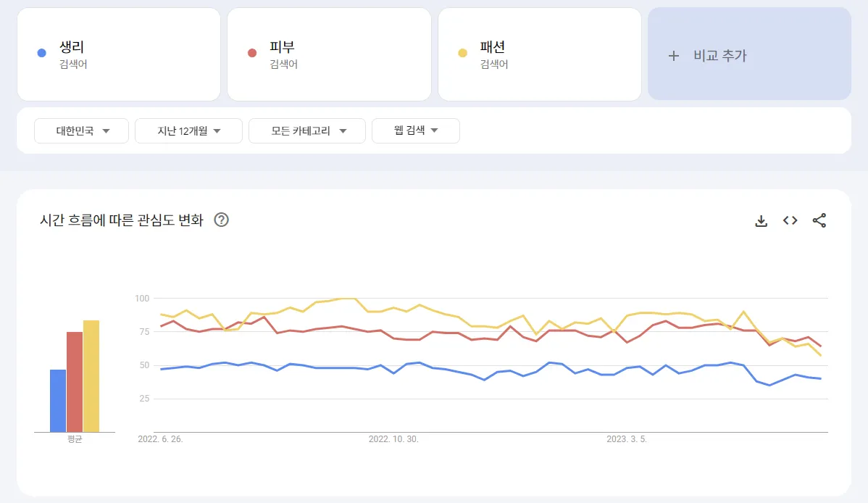Open help for 시간 흐름에 따른 관심도 변화
The image size is (868, 503).
[222, 220]
